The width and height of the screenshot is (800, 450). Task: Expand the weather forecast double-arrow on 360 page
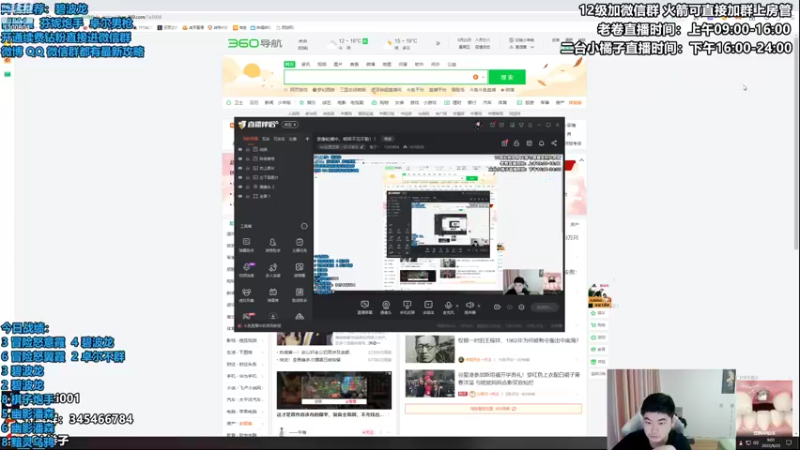coord(438,43)
